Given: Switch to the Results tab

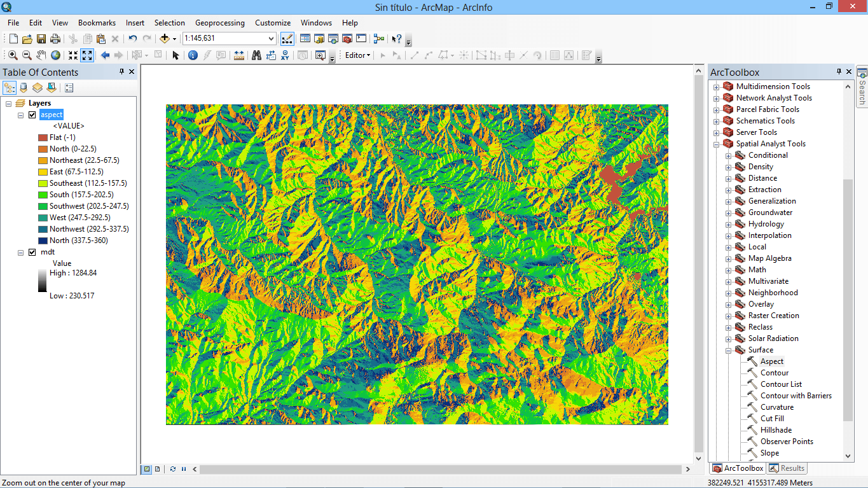Looking at the screenshot, I should [x=787, y=468].
